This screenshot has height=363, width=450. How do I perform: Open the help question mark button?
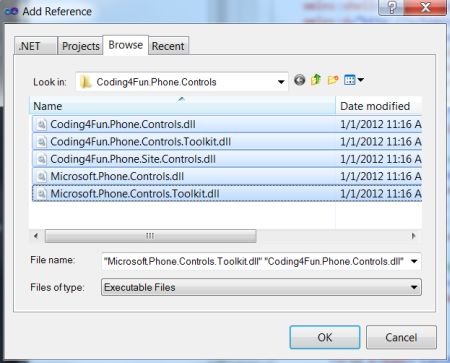(392, 7)
